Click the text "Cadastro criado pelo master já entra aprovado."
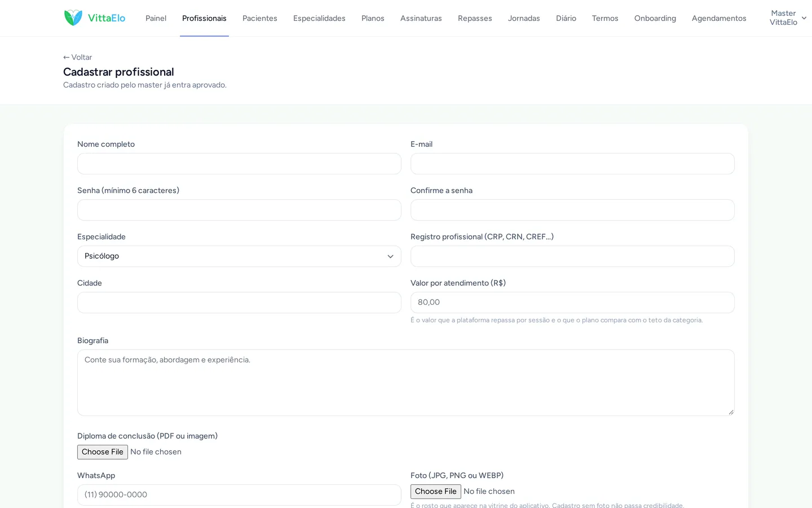The height and width of the screenshot is (508, 812). pos(145,85)
